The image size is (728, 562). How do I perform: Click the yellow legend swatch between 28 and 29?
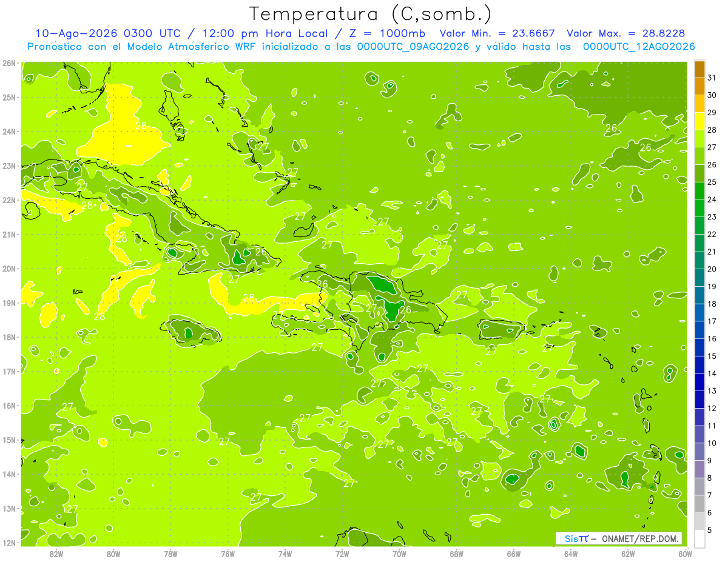(x=699, y=121)
